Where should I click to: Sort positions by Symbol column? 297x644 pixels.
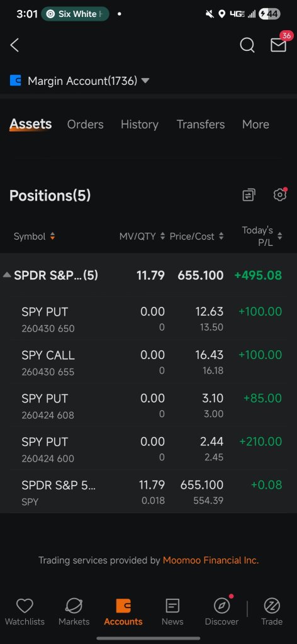(35, 236)
